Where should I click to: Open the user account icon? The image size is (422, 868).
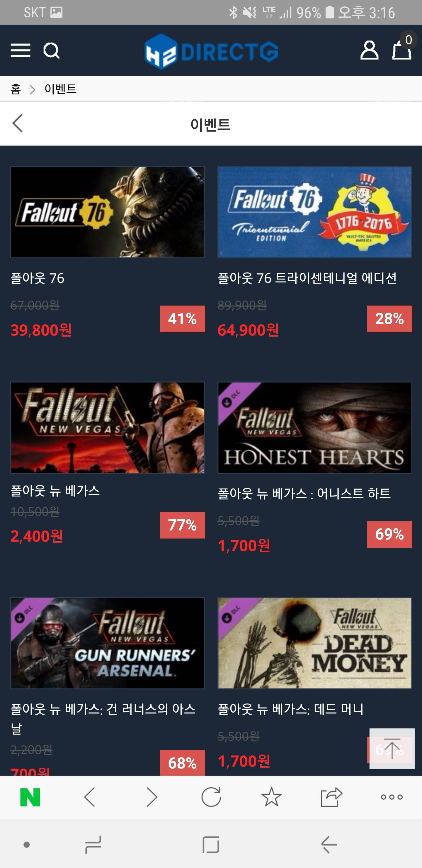point(369,50)
